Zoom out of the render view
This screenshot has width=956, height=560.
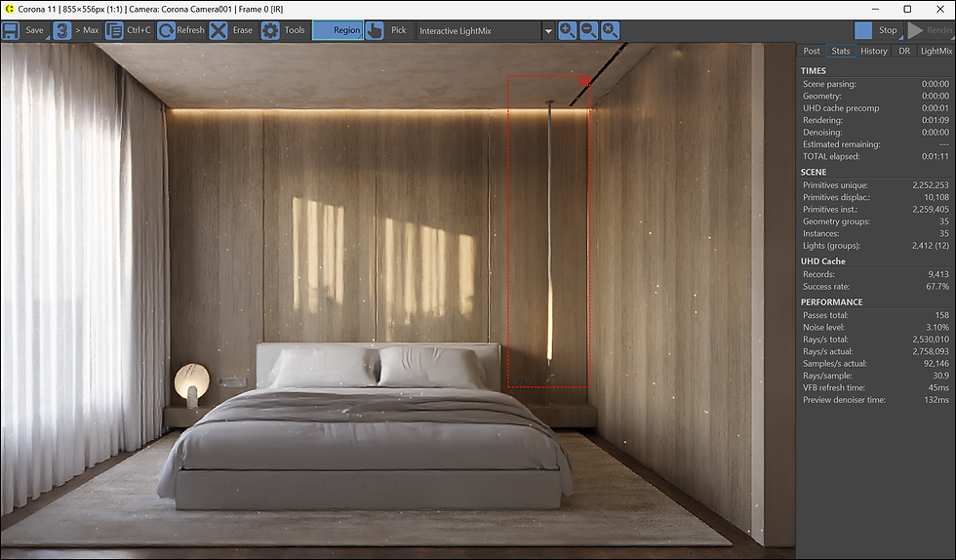coord(588,30)
